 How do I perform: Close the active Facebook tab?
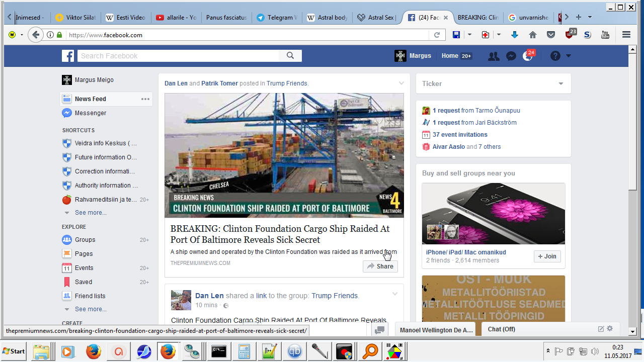pos(446,18)
